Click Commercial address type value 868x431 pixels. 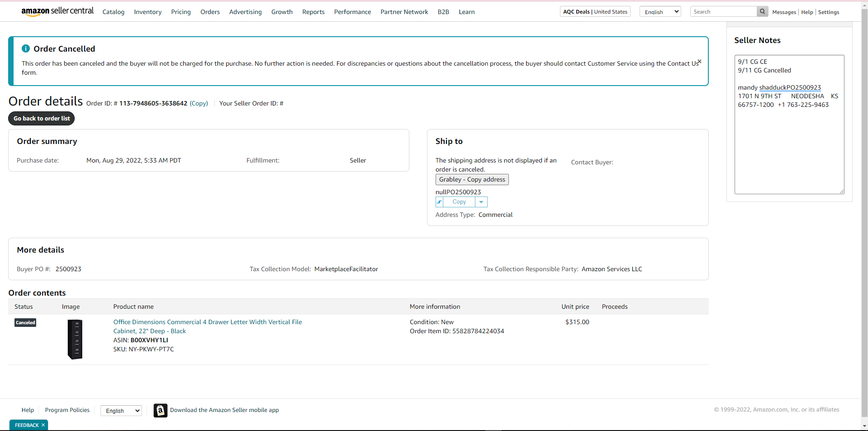tap(495, 215)
